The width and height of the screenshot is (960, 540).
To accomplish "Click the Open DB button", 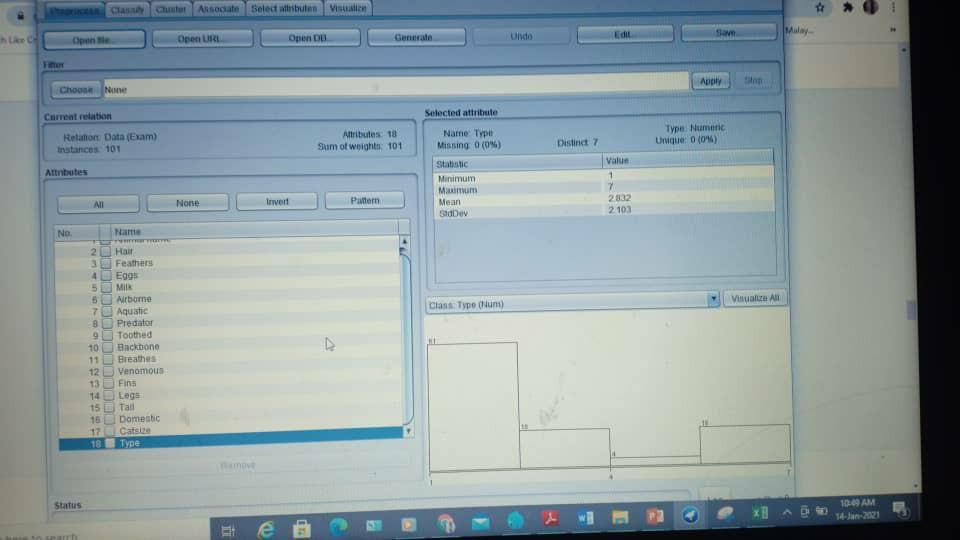I will tap(310, 38).
